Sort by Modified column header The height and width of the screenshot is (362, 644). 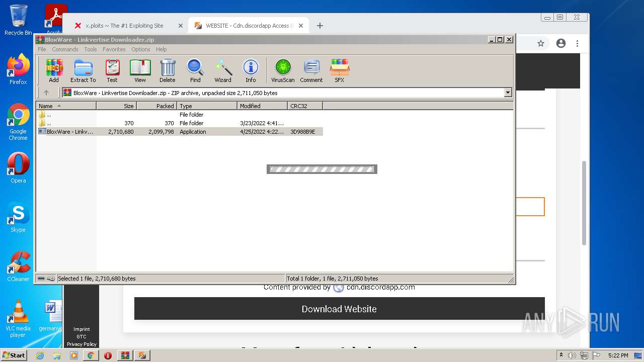(263, 106)
